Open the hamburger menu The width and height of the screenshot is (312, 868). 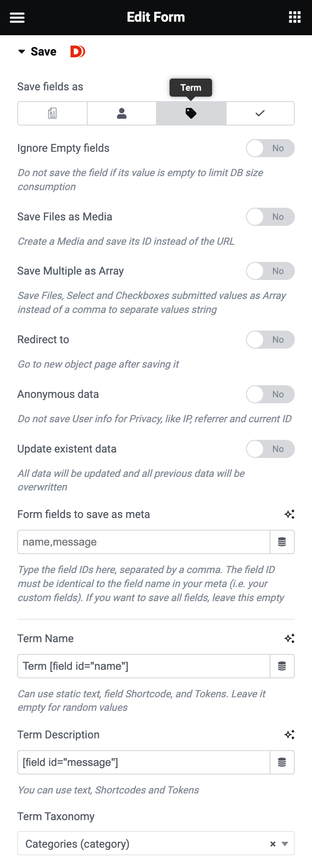pyautogui.click(x=17, y=18)
